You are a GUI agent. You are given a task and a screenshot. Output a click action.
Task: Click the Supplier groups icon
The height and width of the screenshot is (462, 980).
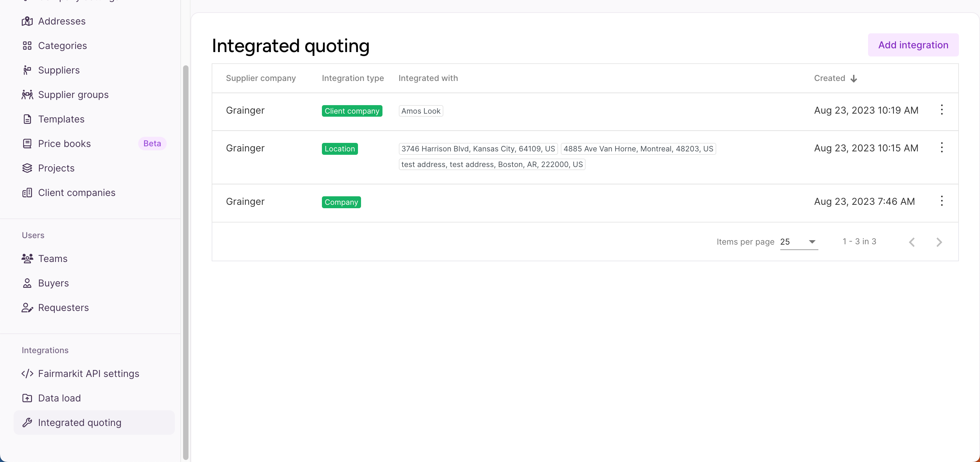[x=27, y=95]
